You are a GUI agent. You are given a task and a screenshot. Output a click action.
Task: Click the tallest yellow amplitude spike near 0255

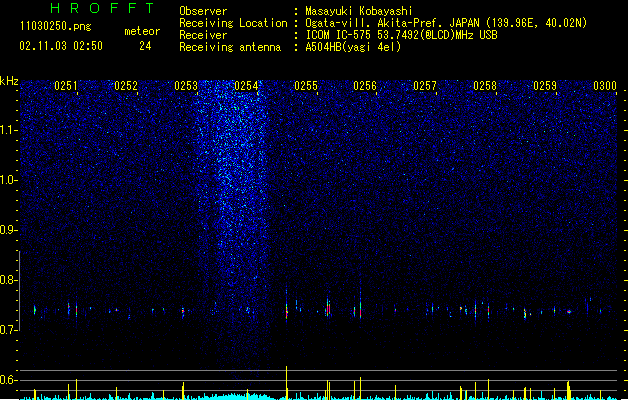click(x=286, y=382)
